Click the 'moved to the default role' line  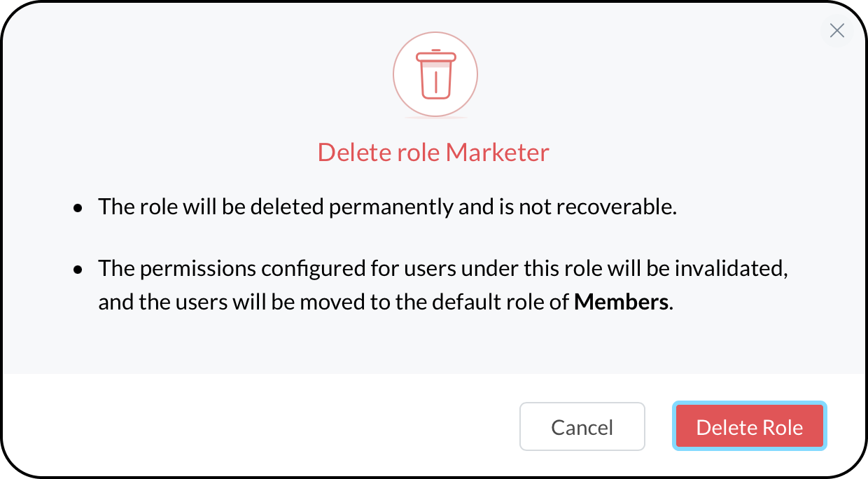(386, 303)
